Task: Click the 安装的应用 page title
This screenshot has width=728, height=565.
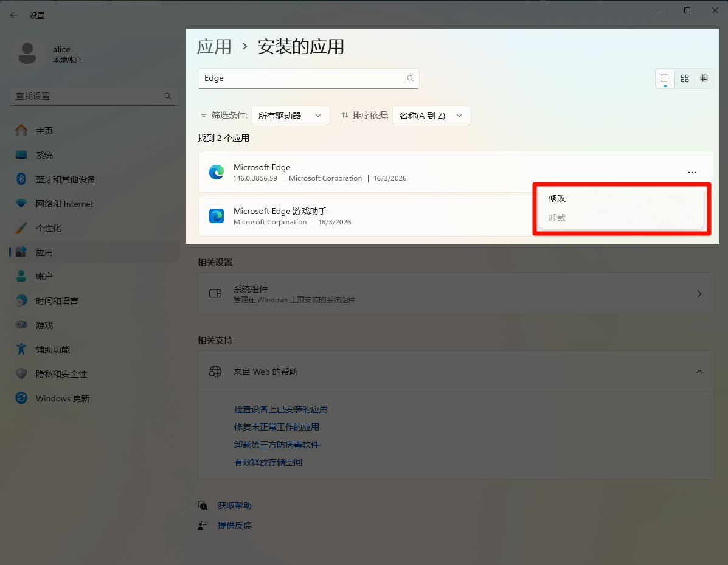Action: point(300,46)
